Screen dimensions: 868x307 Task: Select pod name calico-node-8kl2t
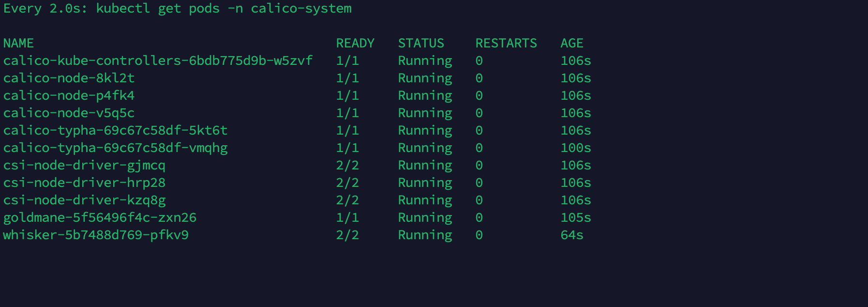pyautogui.click(x=69, y=78)
